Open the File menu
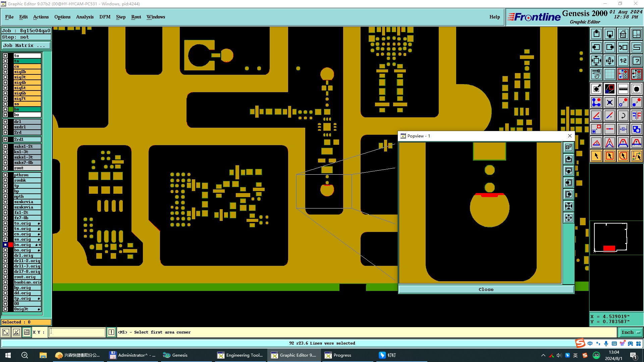 click(x=9, y=17)
